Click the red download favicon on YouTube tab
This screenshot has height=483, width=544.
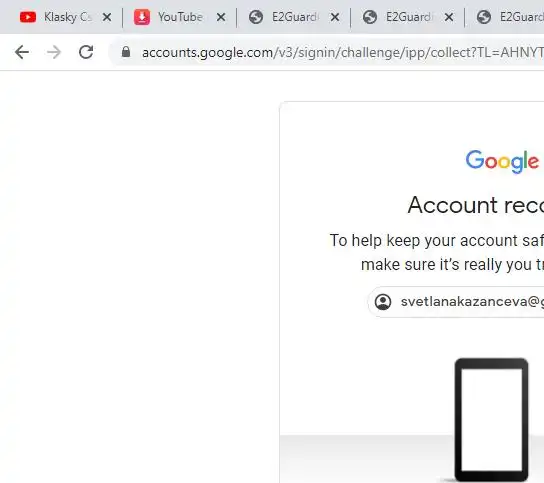pos(142,17)
